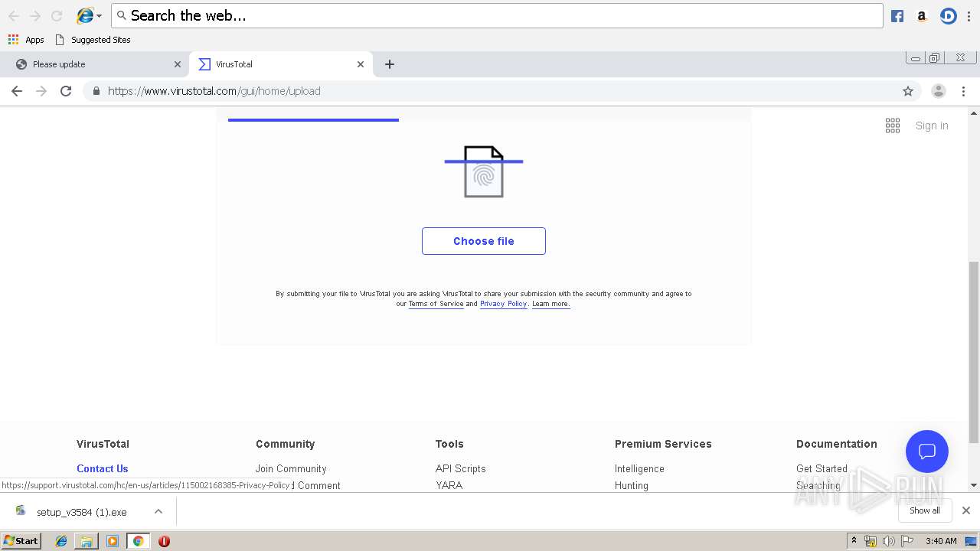Click the red Opera taskbar icon
This screenshot has width=980, height=551.
[x=164, y=541]
